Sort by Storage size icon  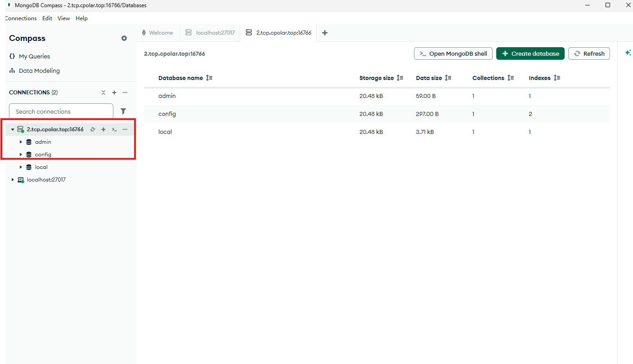[400, 78]
